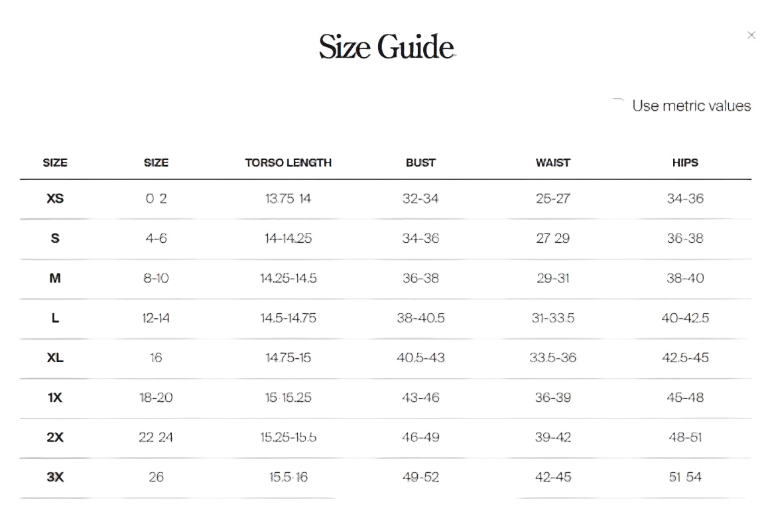Click numeric size 12-14 in the L row
Viewport: 768px width, 532px height.
pyautogui.click(x=156, y=318)
